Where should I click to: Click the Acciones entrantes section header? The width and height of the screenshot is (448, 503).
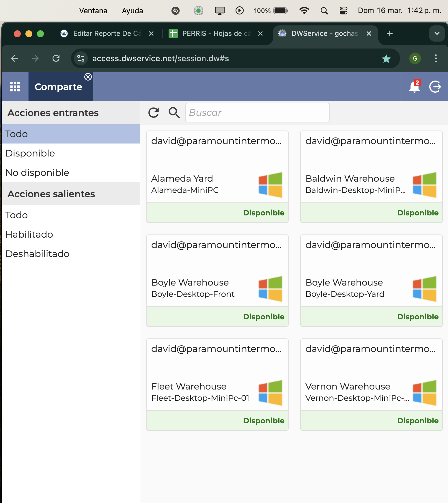pos(71,113)
